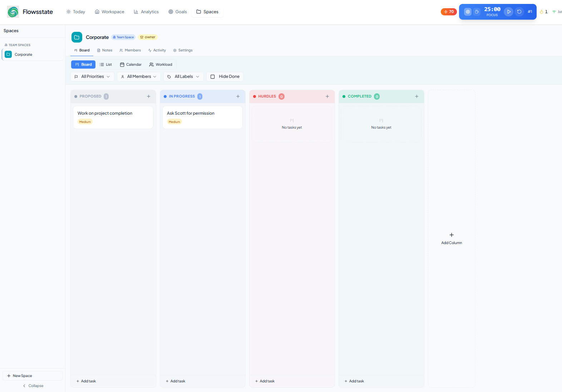The height and width of the screenshot is (392, 562).
Task: Click the Hurdles red count badge
Action: tap(282, 96)
